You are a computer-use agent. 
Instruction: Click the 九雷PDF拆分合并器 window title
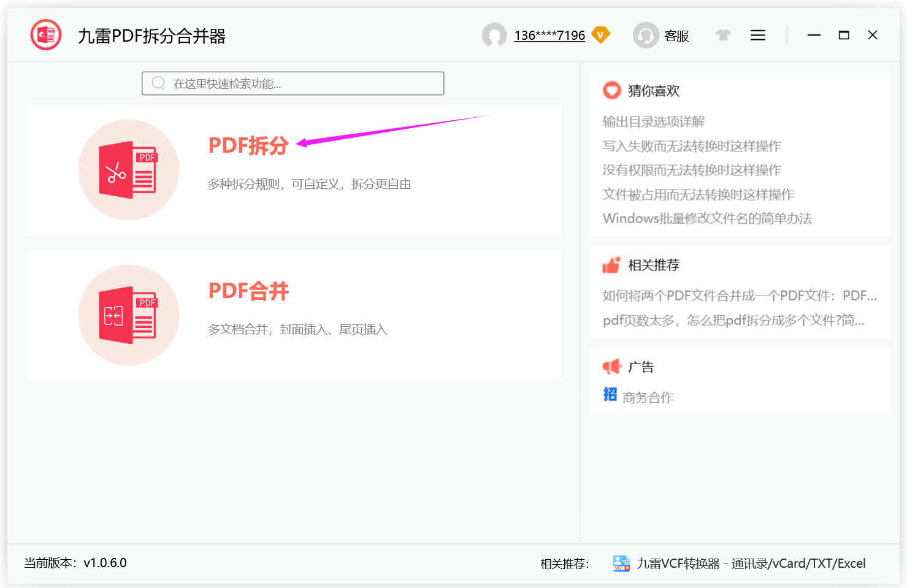click(x=152, y=36)
